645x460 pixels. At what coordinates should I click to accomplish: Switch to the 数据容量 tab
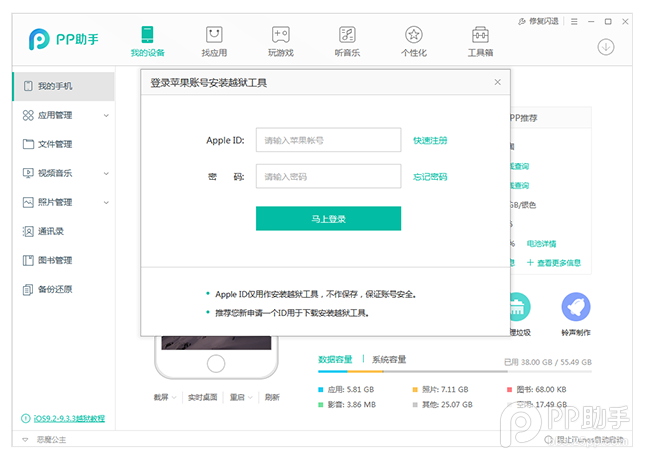point(335,359)
